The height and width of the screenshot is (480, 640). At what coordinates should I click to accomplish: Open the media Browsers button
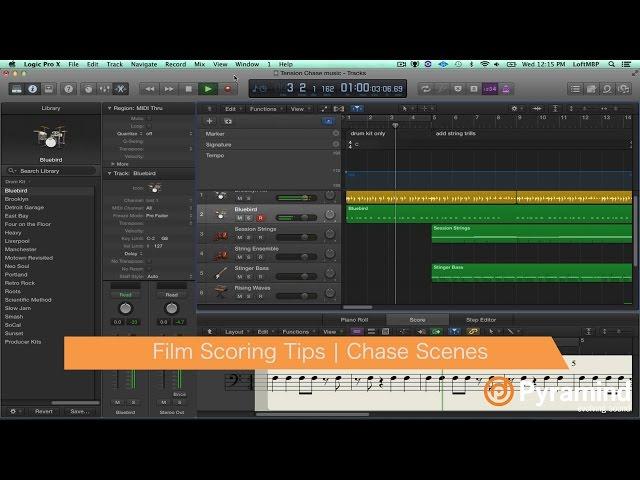[x=623, y=89]
